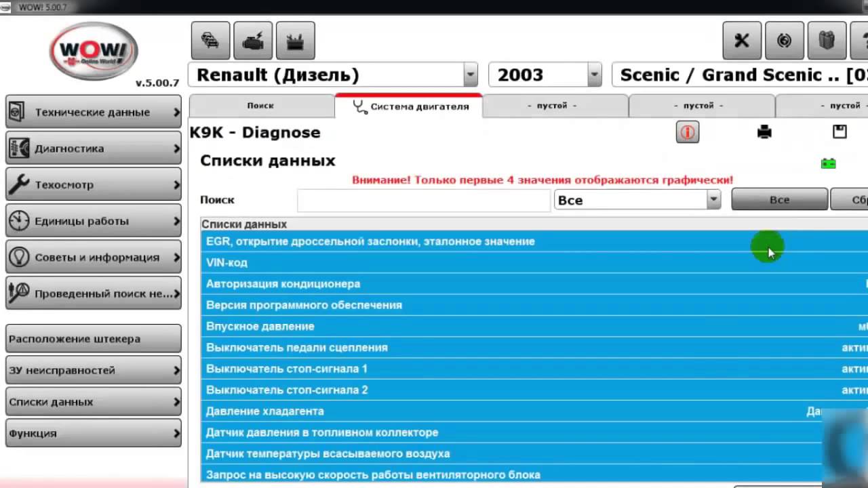This screenshot has height=488, width=868.
Task: Select 'Выключатель стоп-сигнала 1' row
Action: click(x=534, y=369)
